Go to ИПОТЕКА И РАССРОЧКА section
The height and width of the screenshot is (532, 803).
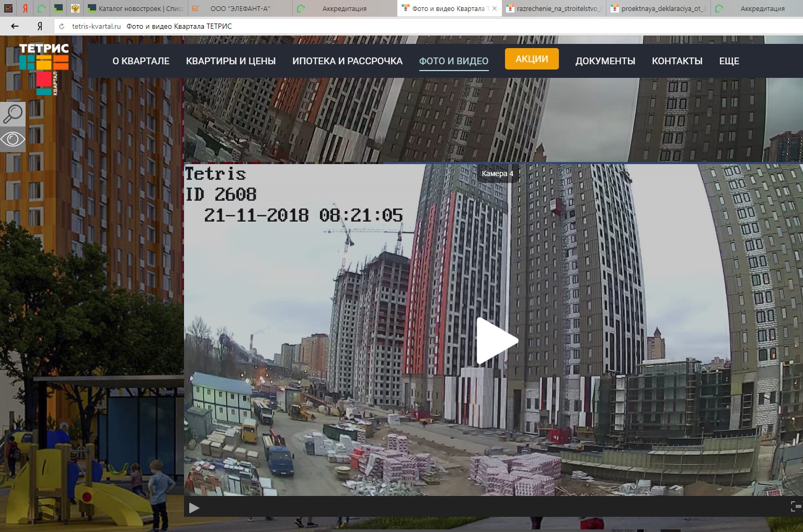click(348, 61)
